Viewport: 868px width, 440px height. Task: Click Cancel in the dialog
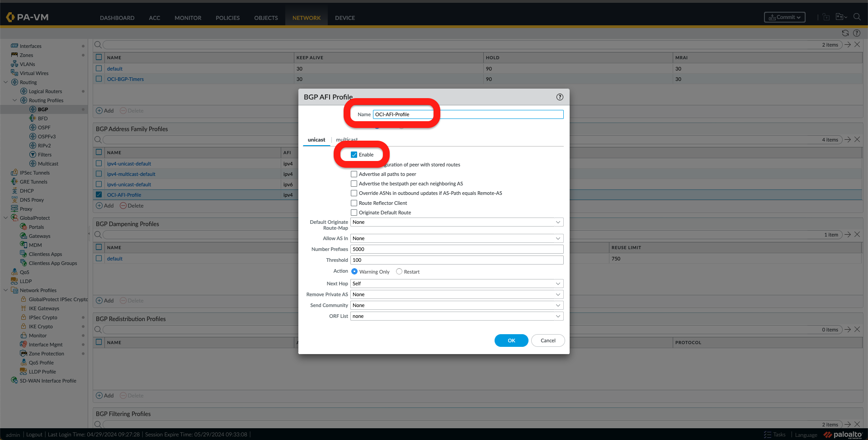pos(547,341)
